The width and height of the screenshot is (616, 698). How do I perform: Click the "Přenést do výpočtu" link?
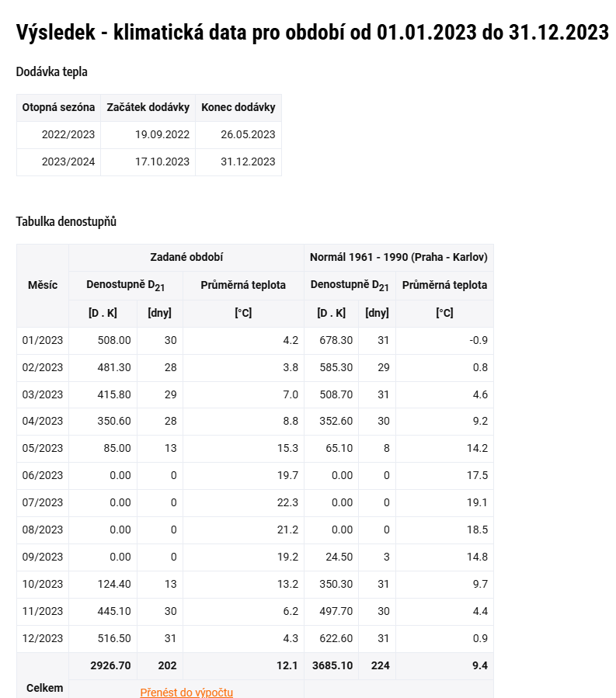coord(186,692)
